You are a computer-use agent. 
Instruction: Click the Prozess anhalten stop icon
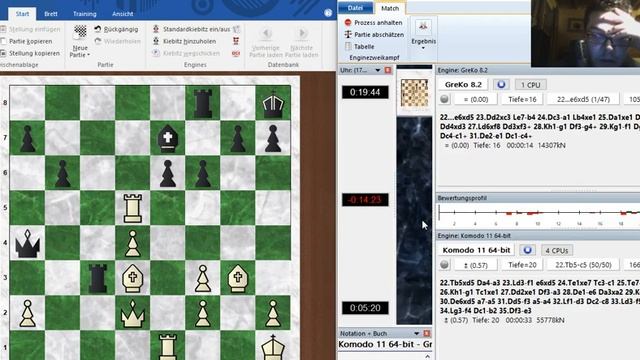click(348, 22)
